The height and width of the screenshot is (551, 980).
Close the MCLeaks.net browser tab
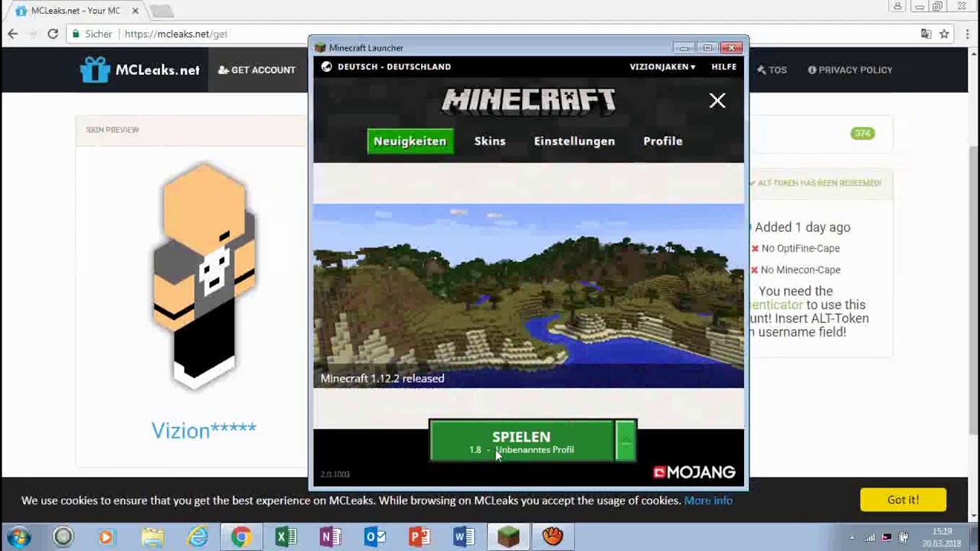135,11
